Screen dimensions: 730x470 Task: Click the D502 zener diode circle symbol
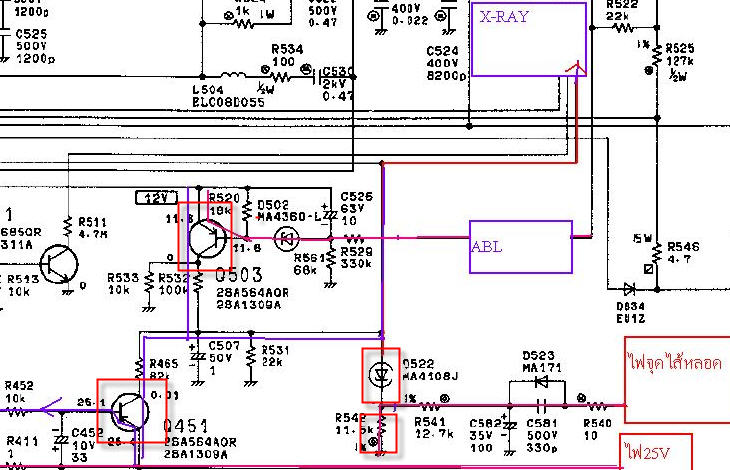click(287, 239)
